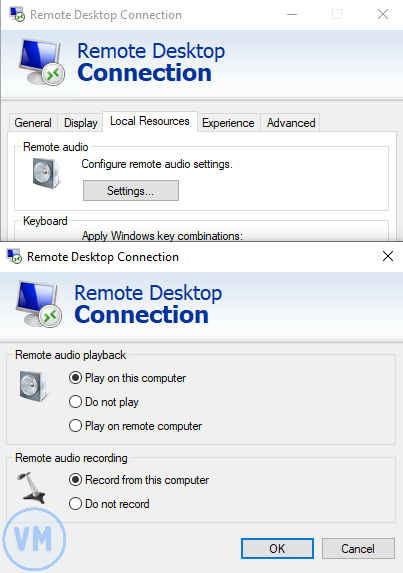This screenshot has height=573, width=403.
Task: Open remote audio Settings button
Action: pyautogui.click(x=131, y=190)
